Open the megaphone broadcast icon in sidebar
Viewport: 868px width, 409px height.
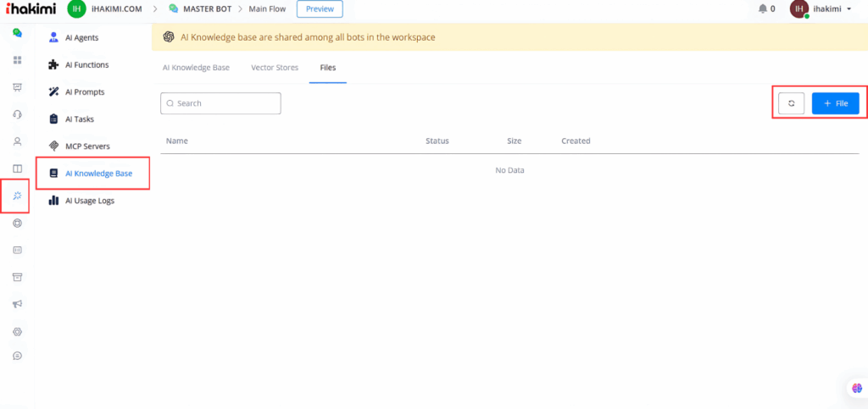pyautogui.click(x=17, y=304)
